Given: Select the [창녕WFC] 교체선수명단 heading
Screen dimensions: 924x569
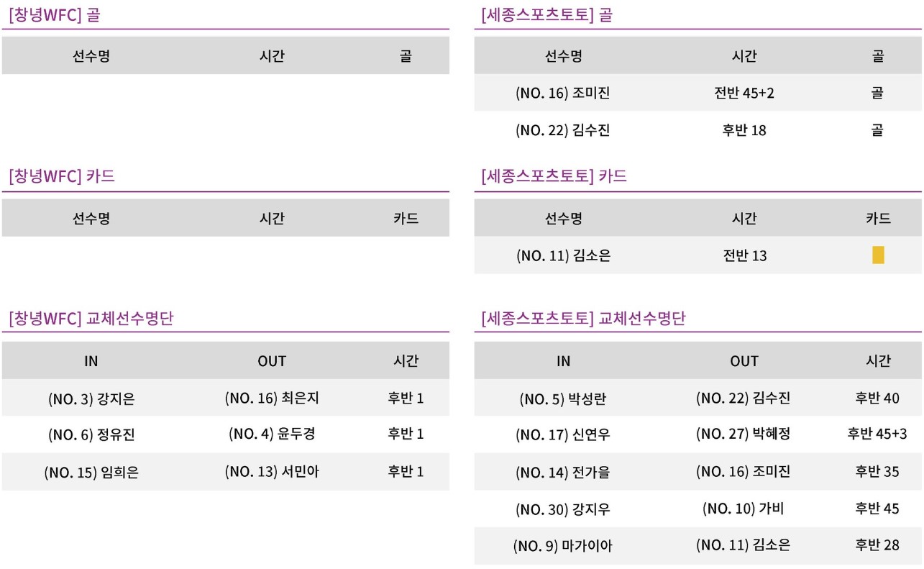Looking at the screenshot, I should click(x=91, y=319).
